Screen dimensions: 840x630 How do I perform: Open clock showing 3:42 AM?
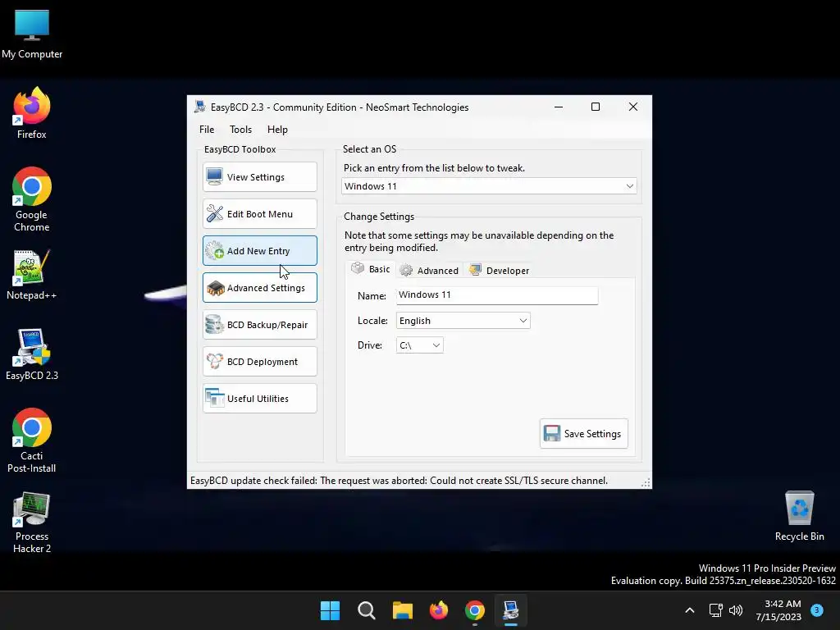[778, 610]
